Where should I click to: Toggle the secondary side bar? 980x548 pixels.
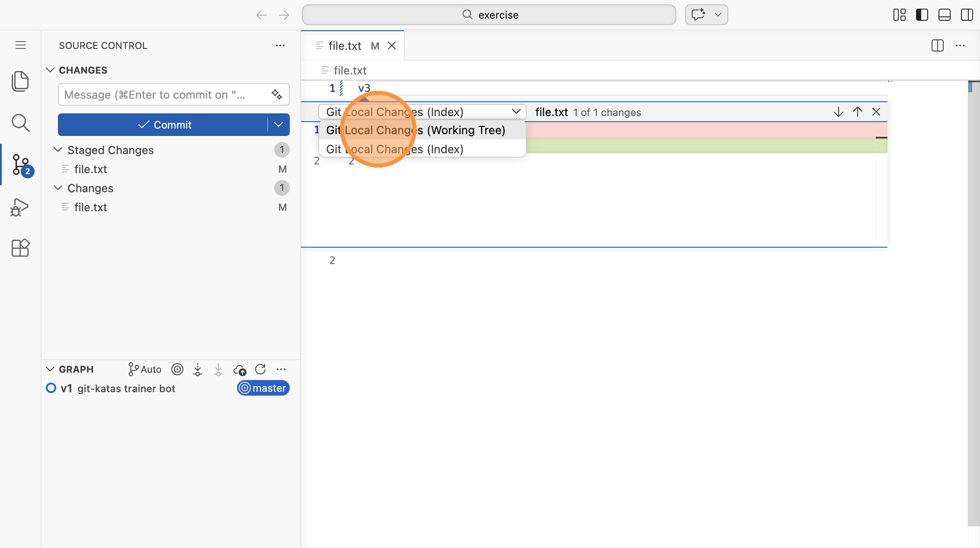pyautogui.click(x=967, y=15)
